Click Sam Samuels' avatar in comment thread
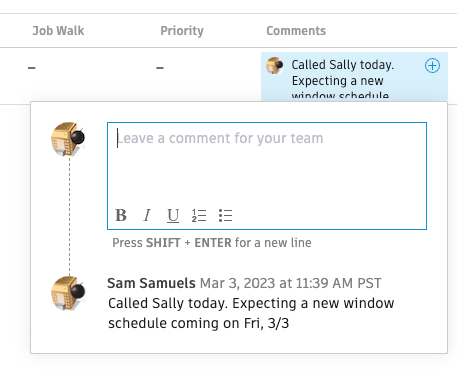Viewport: 457px width, 374px height. 68,293
